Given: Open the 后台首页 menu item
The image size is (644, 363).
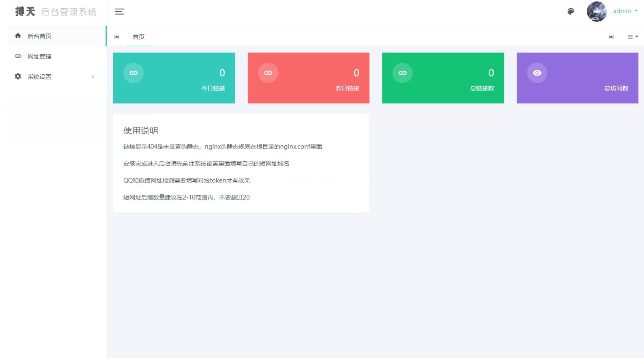Looking at the screenshot, I should pos(56,36).
